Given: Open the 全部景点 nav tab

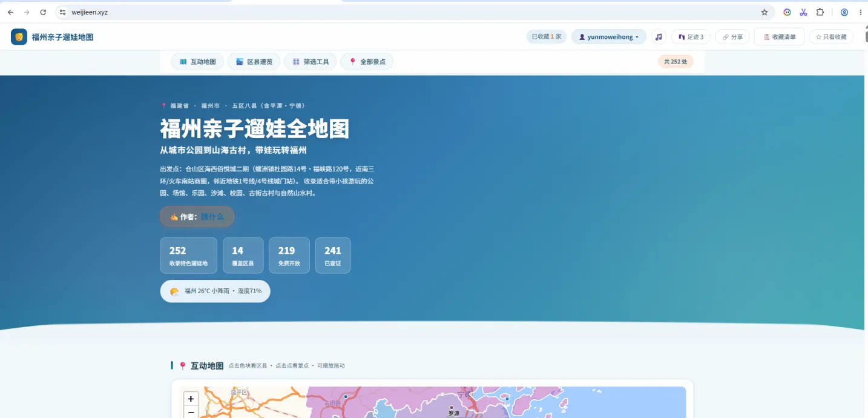Looking at the screenshot, I should pyautogui.click(x=367, y=62).
